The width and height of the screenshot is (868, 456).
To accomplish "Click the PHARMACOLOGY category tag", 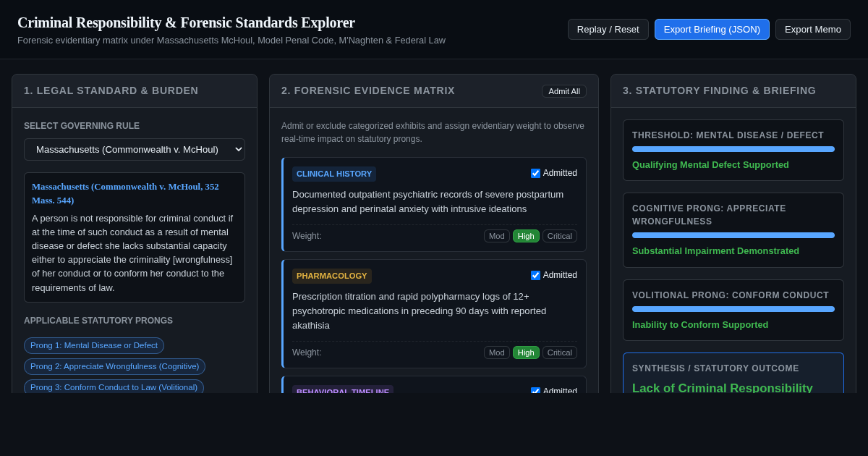I will click(x=332, y=276).
